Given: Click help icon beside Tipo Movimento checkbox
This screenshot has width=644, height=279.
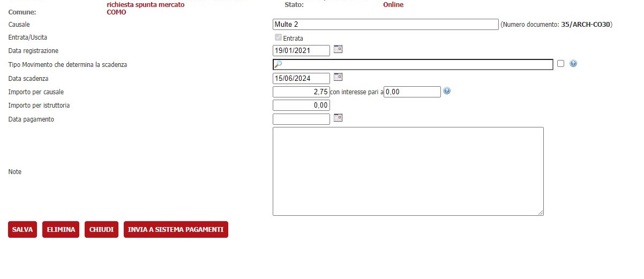Looking at the screenshot, I should click(573, 64).
